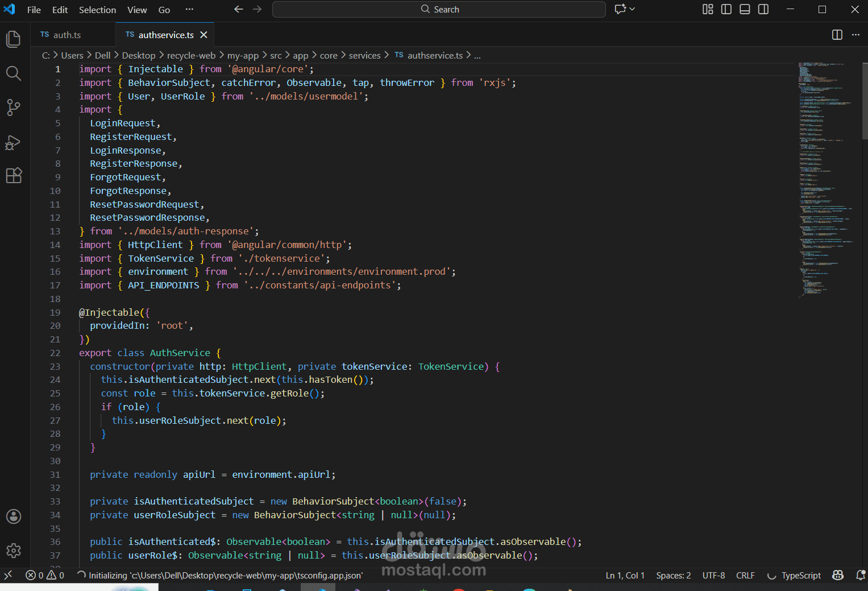
Task: Click the Search command center field
Action: click(439, 9)
